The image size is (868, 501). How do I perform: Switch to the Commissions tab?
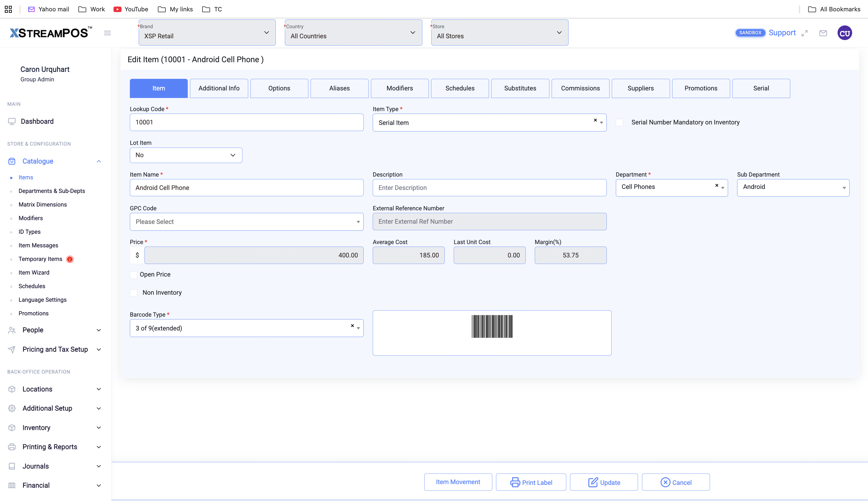tap(580, 88)
